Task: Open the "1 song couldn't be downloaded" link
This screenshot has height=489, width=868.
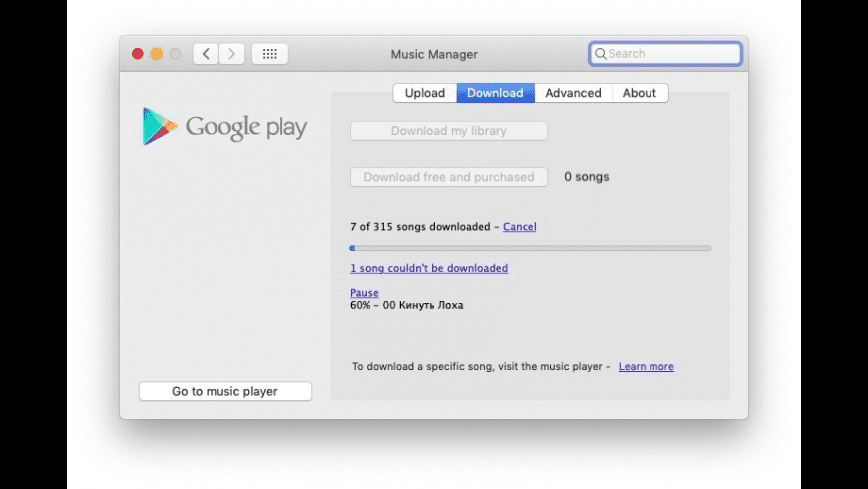Action: coord(429,268)
